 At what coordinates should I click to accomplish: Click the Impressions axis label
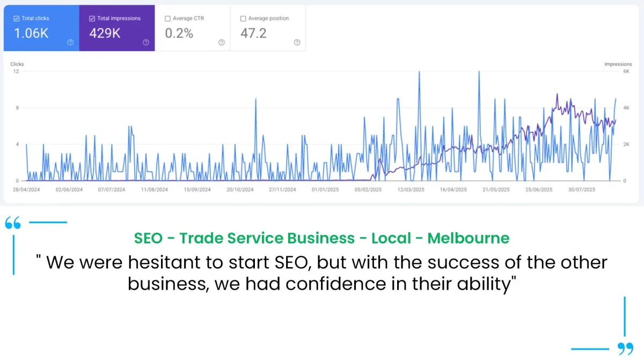coord(618,64)
